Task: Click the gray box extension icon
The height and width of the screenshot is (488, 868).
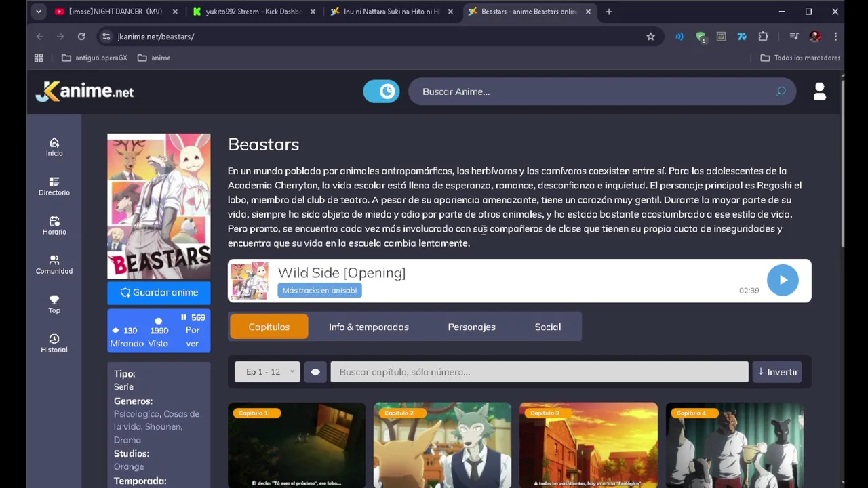Action: click(x=721, y=37)
